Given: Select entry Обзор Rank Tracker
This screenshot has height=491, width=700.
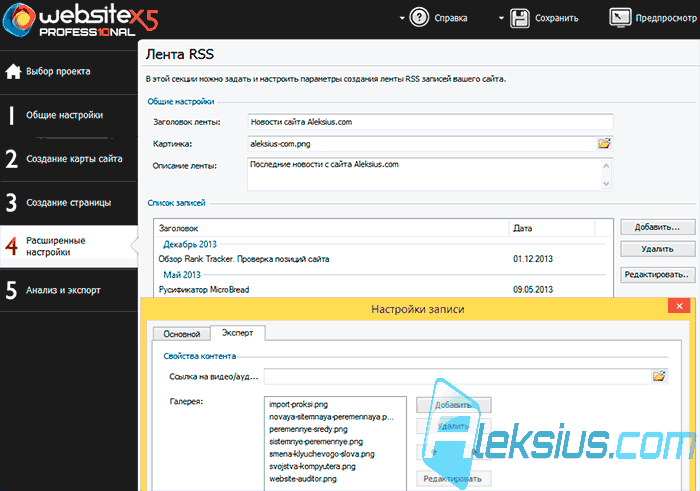Looking at the screenshot, I should pyautogui.click(x=244, y=259).
